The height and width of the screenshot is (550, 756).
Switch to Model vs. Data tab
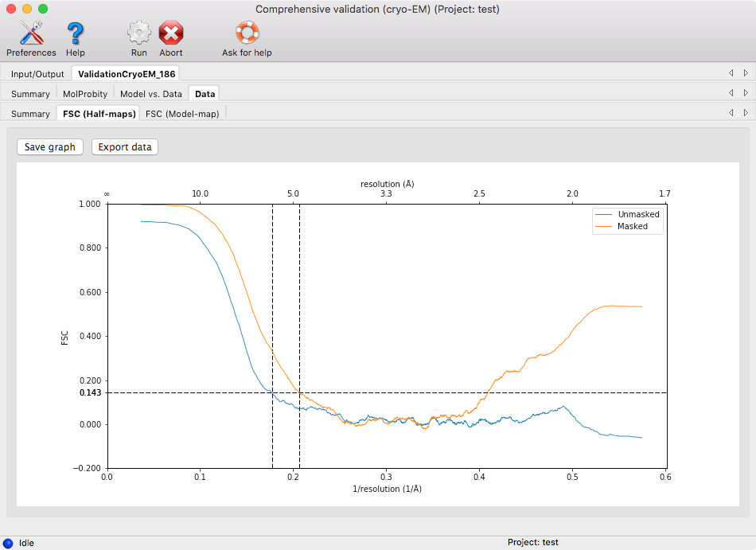[151, 94]
